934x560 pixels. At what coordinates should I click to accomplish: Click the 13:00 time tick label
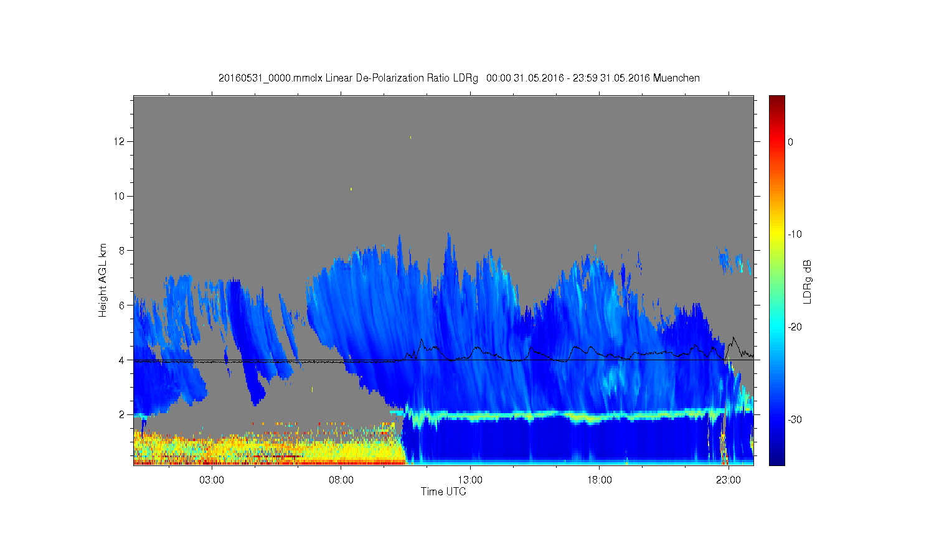[470, 480]
